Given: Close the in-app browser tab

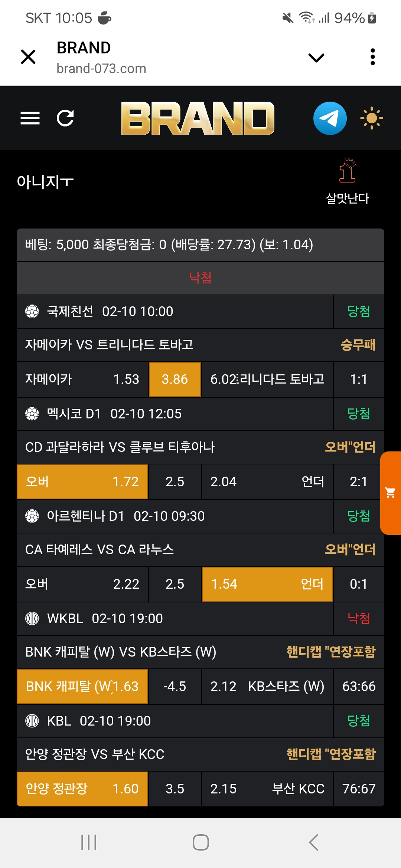Looking at the screenshot, I should pos(28,57).
